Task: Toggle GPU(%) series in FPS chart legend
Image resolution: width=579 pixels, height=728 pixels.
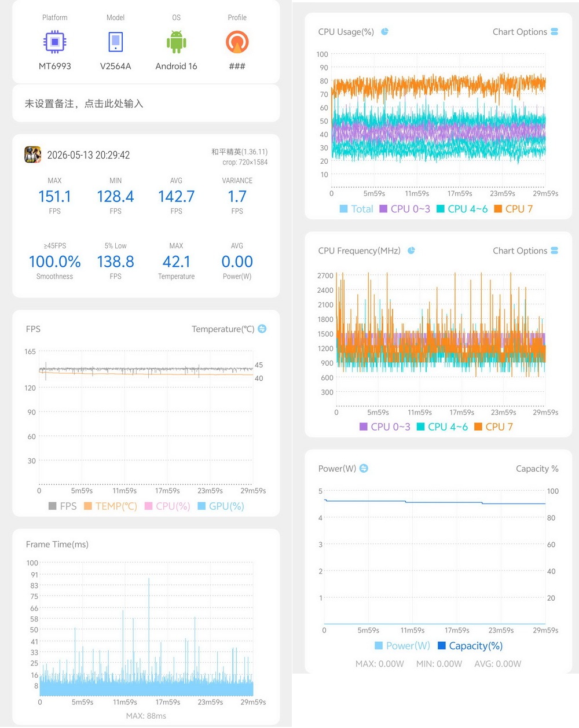Action: (x=221, y=506)
